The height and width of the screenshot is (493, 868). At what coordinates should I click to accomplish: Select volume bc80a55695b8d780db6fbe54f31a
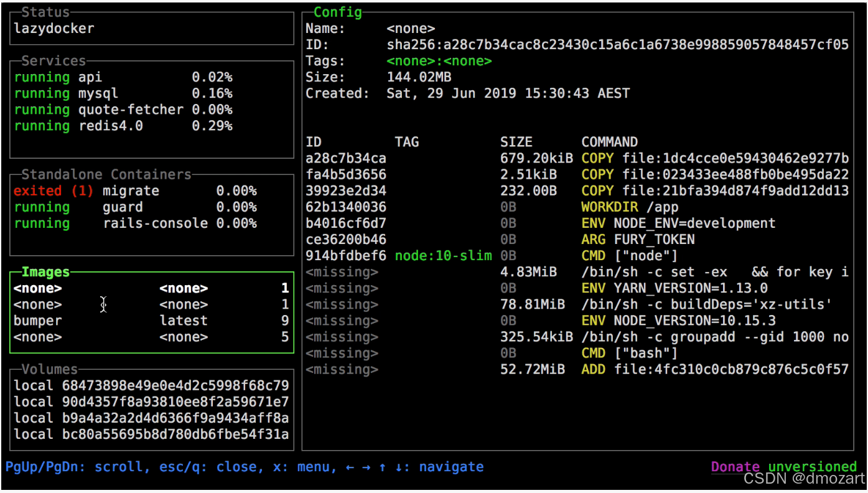coord(151,434)
